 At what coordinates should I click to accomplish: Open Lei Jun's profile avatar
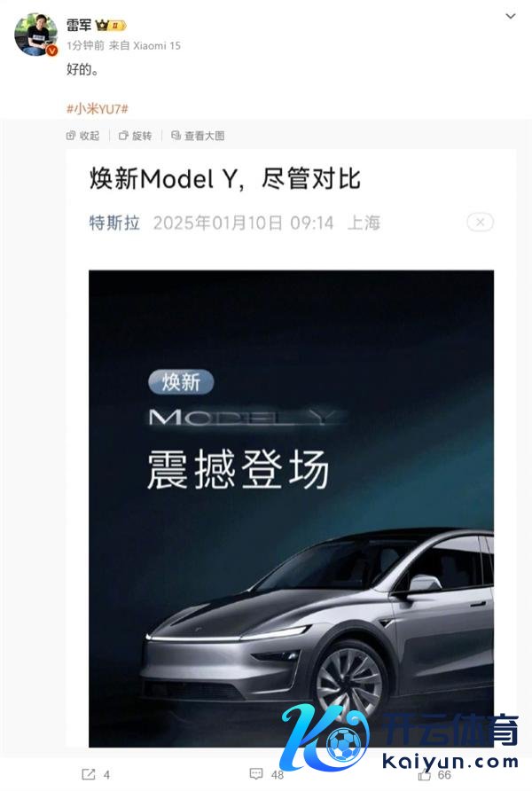pos(35,34)
